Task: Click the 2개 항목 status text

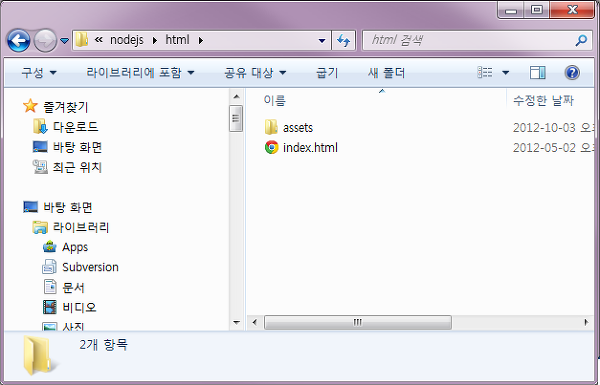Action: pyautogui.click(x=103, y=344)
